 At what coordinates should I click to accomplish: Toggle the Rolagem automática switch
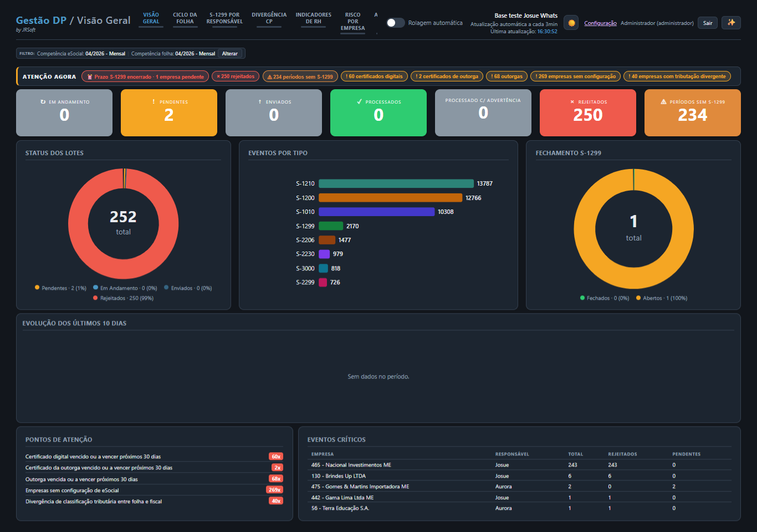395,23
